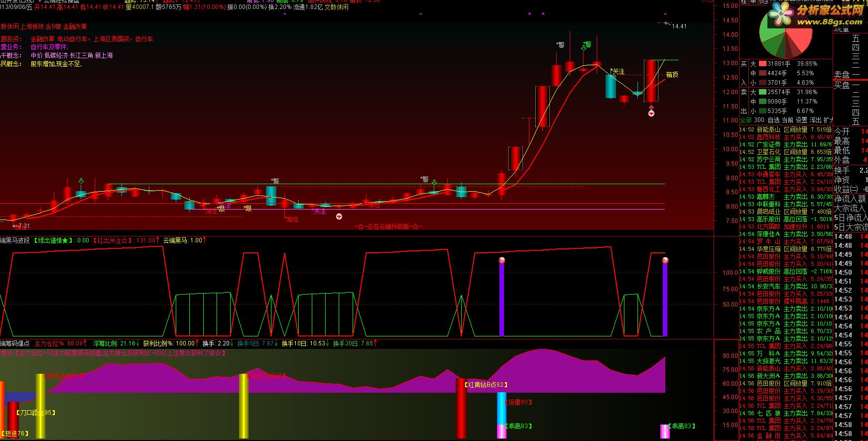The height and width of the screenshot is (441, 868).
Task: Click the 云端黑马: 1.00 indicator value
Action: pos(185,240)
